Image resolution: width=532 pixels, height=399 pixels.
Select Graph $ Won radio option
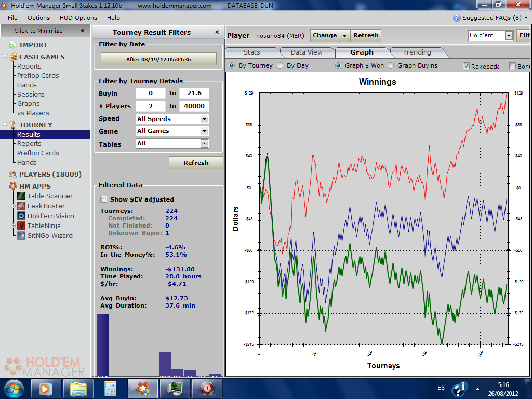tap(338, 65)
